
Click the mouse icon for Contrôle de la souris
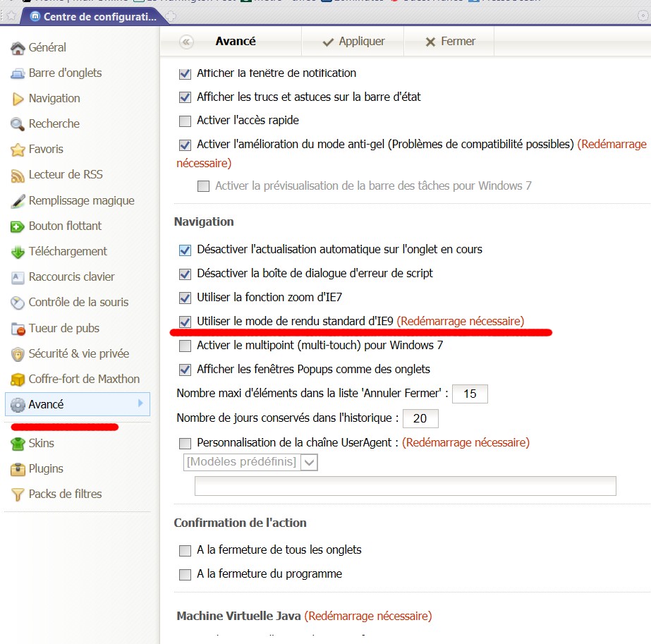[x=18, y=303]
